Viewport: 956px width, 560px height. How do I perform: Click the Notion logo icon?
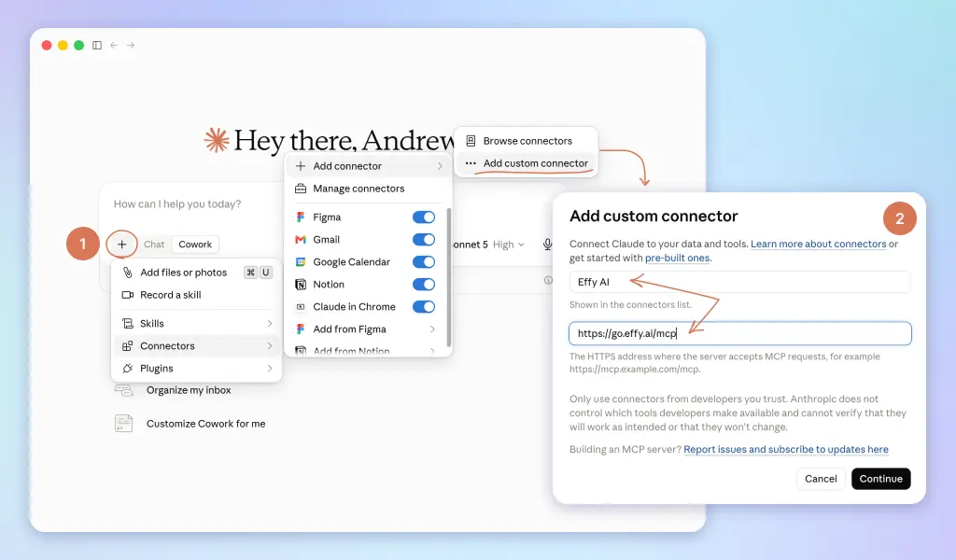coord(301,285)
